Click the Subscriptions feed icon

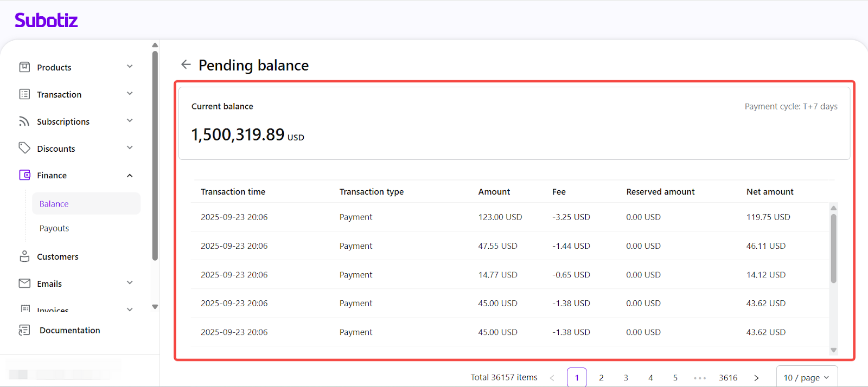(24, 121)
